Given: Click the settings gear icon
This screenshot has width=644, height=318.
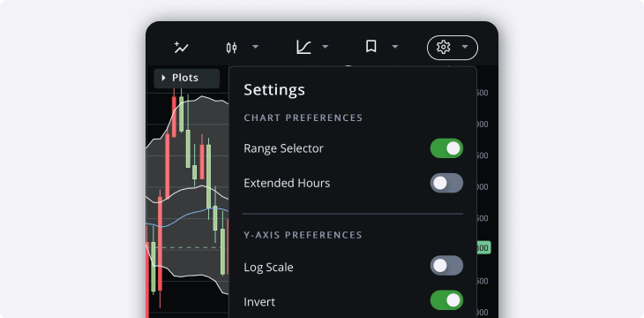Looking at the screenshot, I should (443, 47).
